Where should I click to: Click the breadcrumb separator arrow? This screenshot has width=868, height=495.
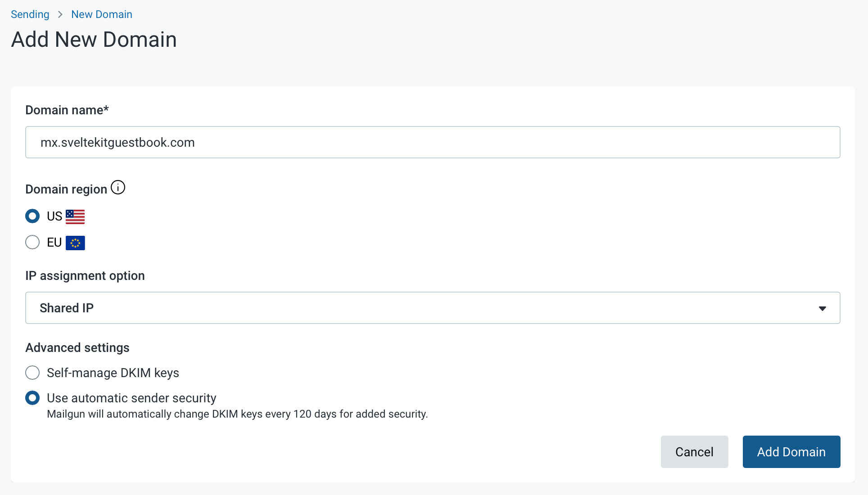point(60,14)
